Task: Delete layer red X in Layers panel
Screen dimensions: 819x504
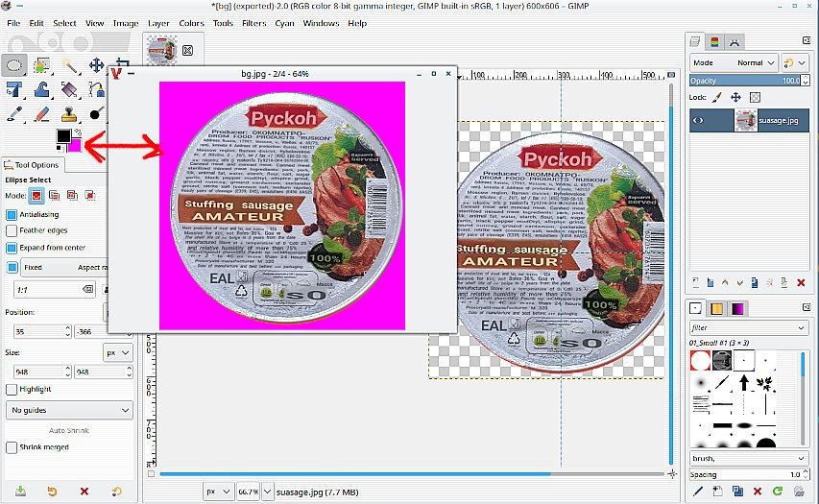Action: (x=801, y=282)
